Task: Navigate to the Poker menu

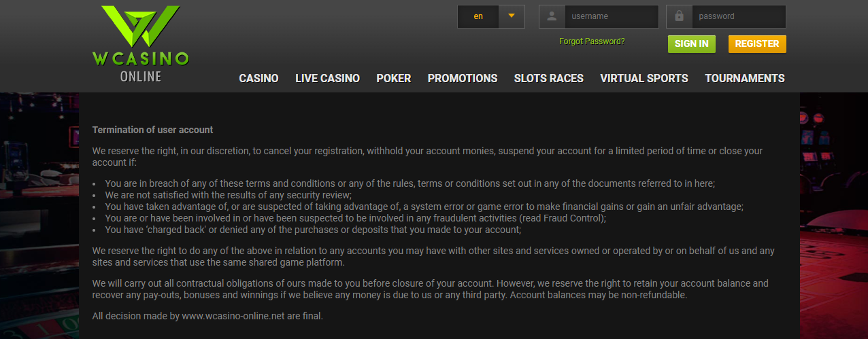Action: point(393,78)
